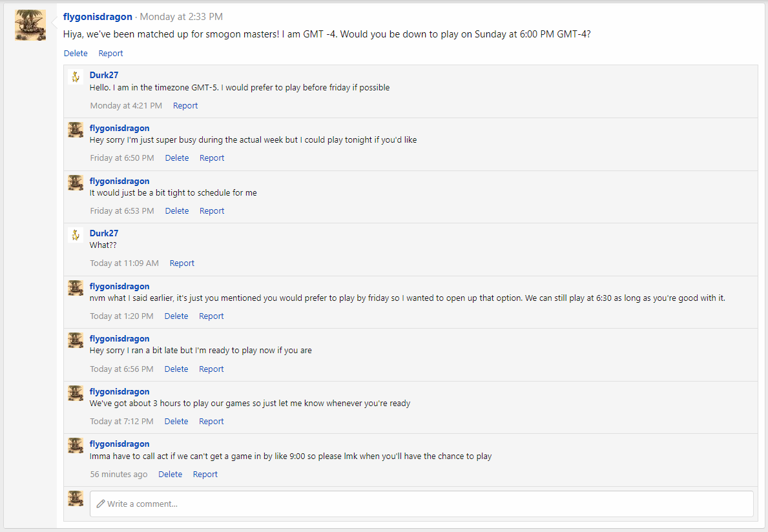Report Durk27's Monday 4:21 PM comment

click(x=185, y=106)
